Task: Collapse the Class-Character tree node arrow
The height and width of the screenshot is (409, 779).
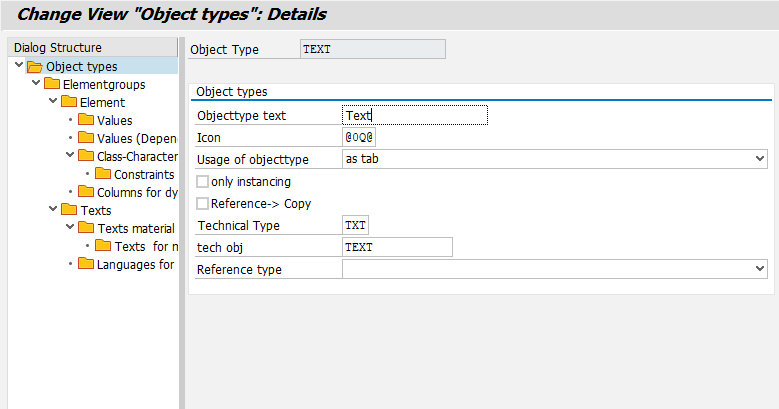Action: [70, 156]
